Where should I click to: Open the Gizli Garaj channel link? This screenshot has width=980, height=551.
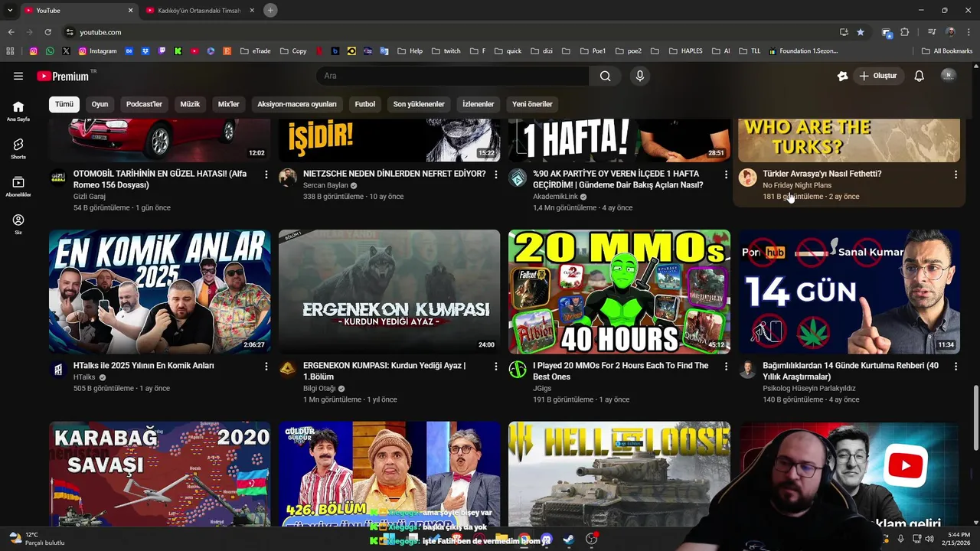[x=90, y=197]
